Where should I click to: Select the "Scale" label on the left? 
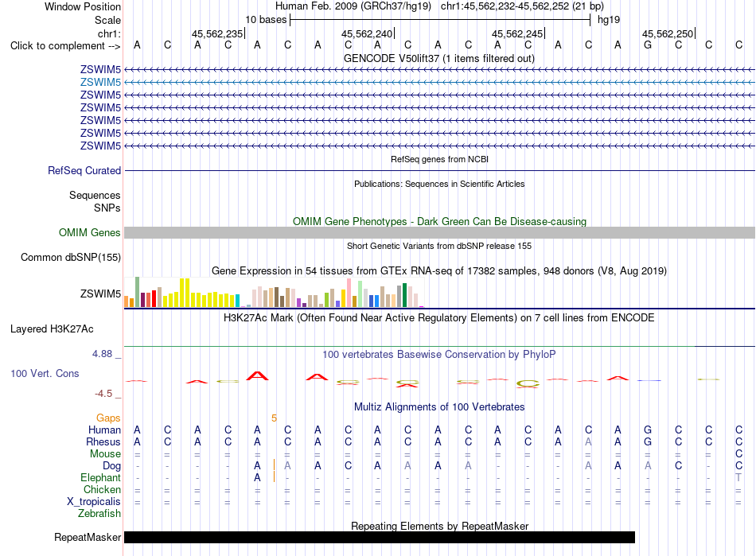point(107,20)
